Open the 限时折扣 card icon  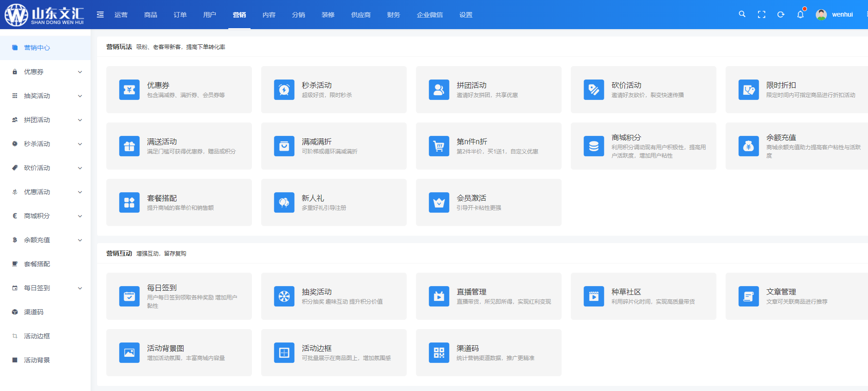point(749,90)
